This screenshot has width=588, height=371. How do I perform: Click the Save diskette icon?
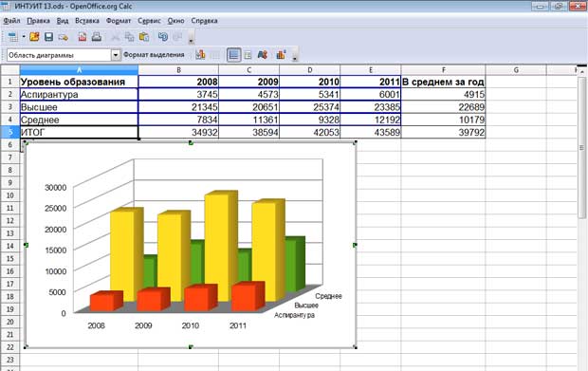click(x=48, y=37)
